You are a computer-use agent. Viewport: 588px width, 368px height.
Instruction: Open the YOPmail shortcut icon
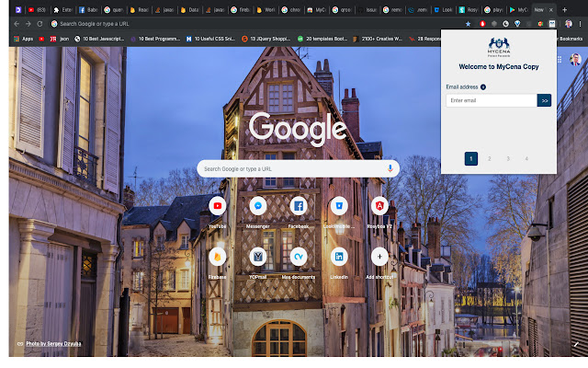click(x=258, y=257)
